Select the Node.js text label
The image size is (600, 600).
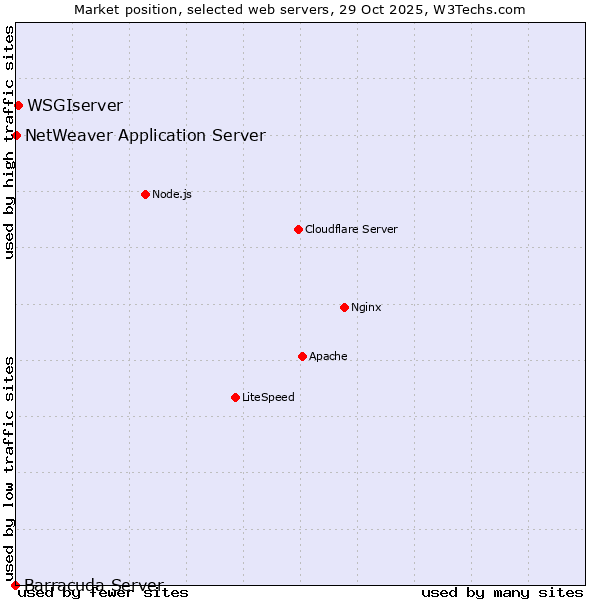pyautogui.click(x=172, y=194)
